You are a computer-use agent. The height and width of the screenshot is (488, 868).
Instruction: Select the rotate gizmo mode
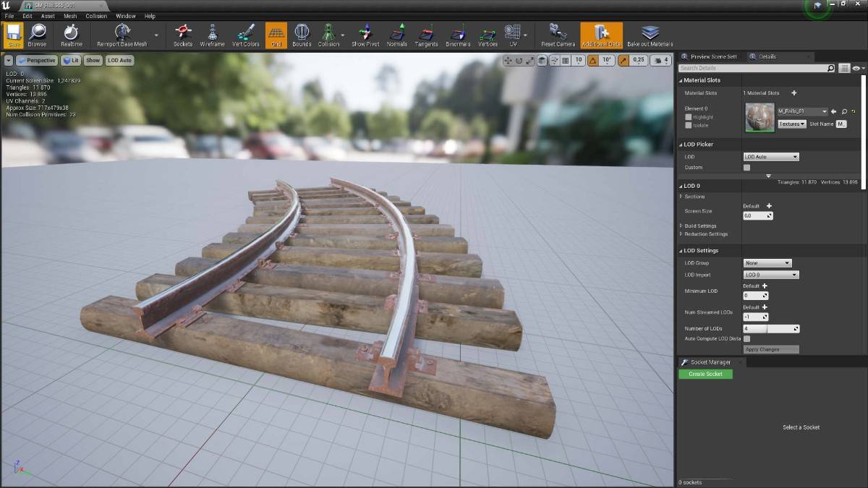pyautogui.click(x=519, y=61)
